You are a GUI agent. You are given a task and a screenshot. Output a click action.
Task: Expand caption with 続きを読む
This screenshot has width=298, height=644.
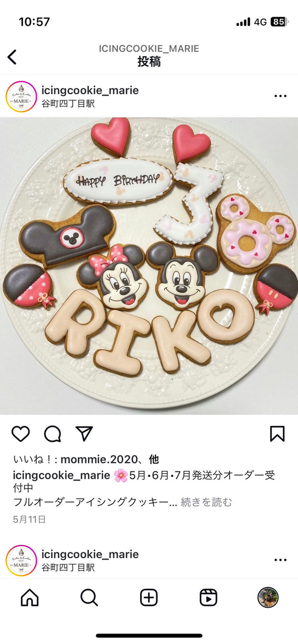[206, 502]
